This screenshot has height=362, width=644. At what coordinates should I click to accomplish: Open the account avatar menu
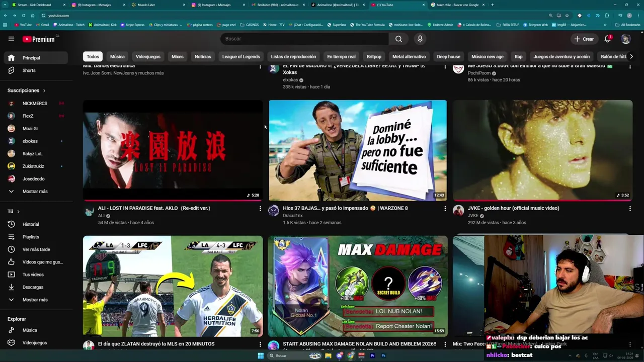pos(626,39)
